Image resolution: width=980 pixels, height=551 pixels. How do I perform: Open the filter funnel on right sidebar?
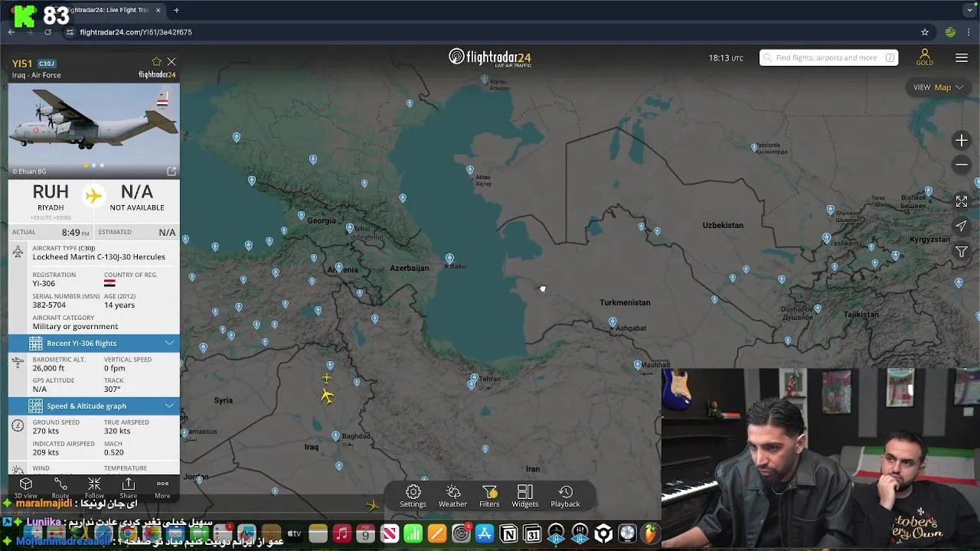(962, 252)
